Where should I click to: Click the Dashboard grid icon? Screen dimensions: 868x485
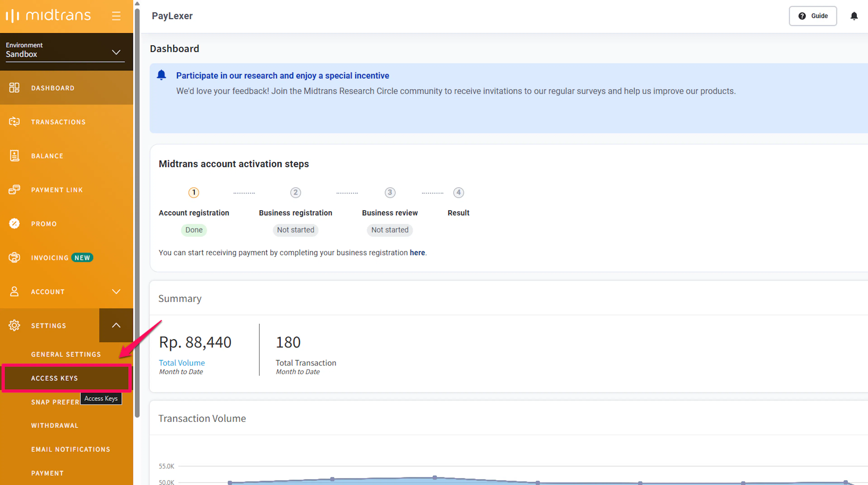[x=14, y=88]
